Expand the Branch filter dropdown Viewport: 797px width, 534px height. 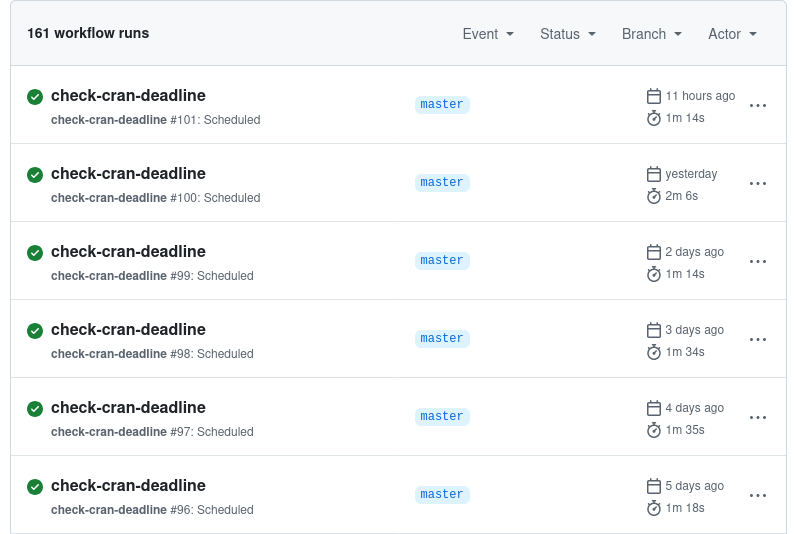651,34
